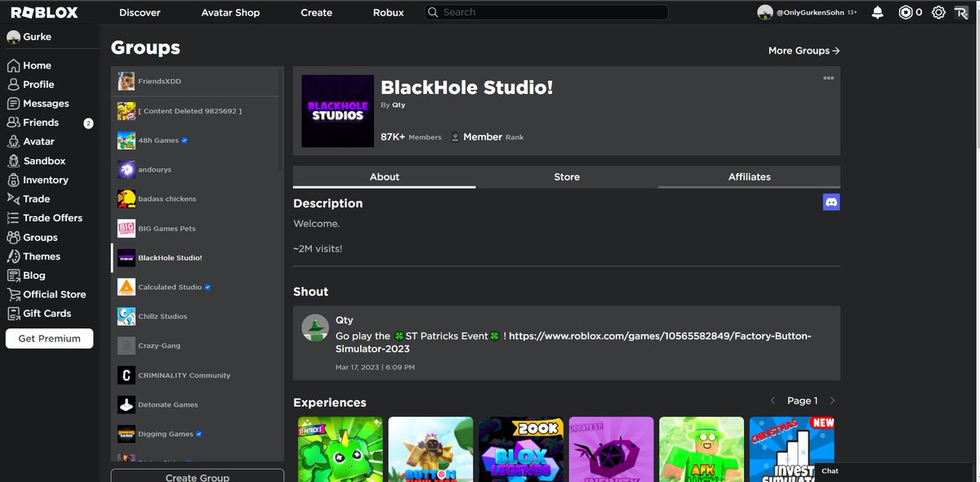This screenshot has width=980, height=482.
Task: Go to previous Experiences page arrow
Action: 773,400
